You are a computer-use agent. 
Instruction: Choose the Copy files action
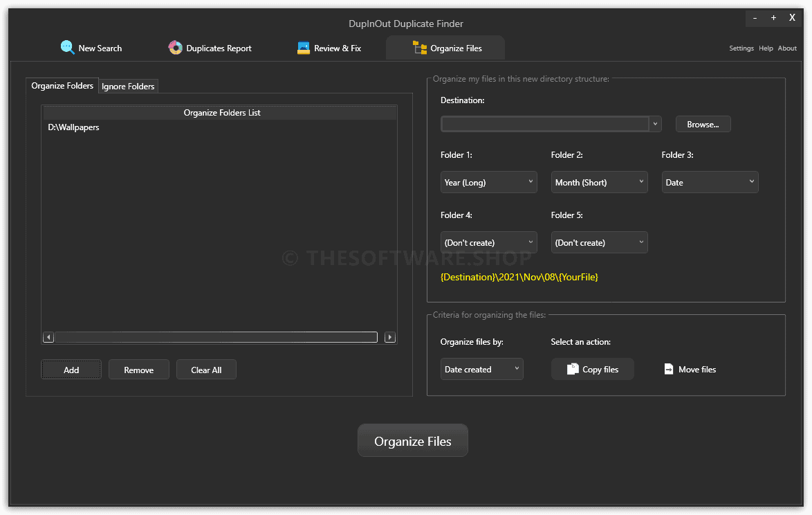(593, 369)
